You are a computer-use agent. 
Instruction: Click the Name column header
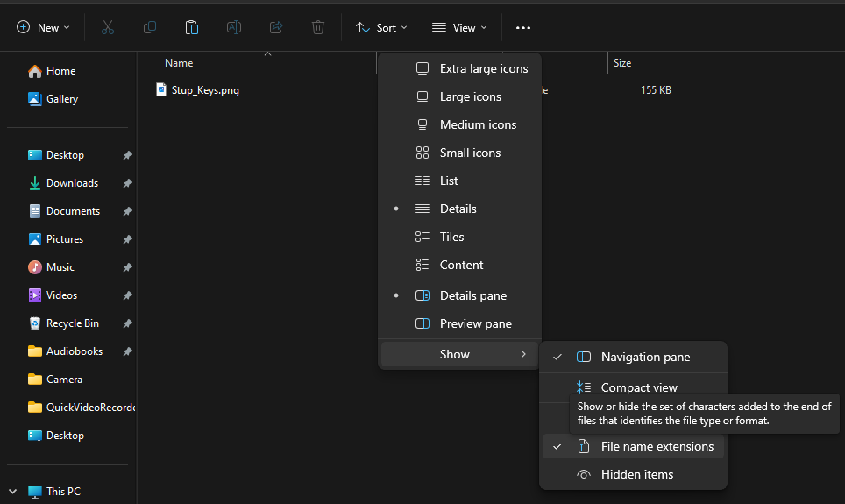pos(179,63)
